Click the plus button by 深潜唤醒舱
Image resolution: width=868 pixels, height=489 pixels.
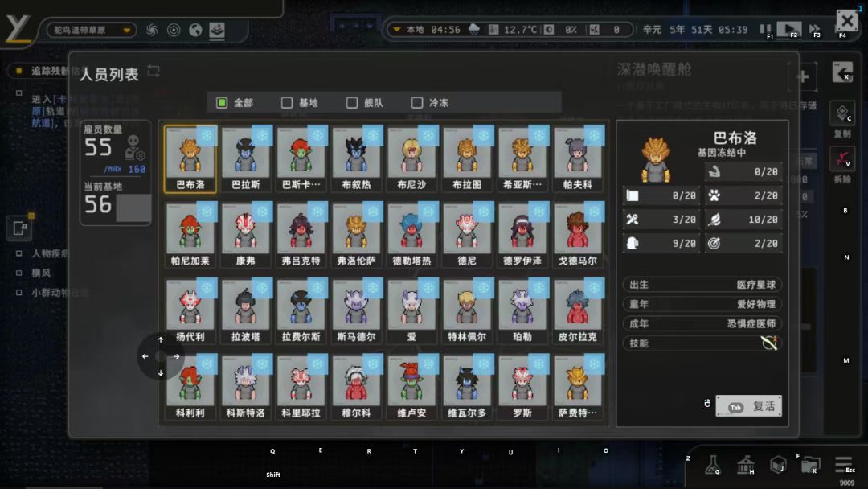coord(803,76)
